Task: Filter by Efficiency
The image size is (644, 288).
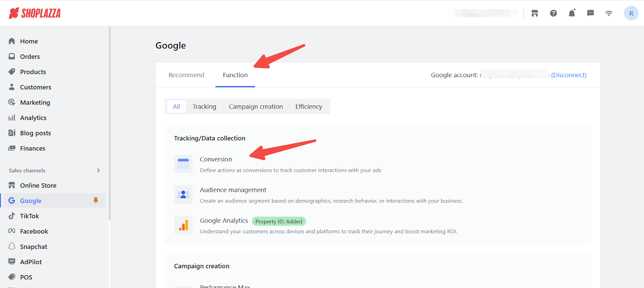Action: pyautogui.click(x=309, y=107)
